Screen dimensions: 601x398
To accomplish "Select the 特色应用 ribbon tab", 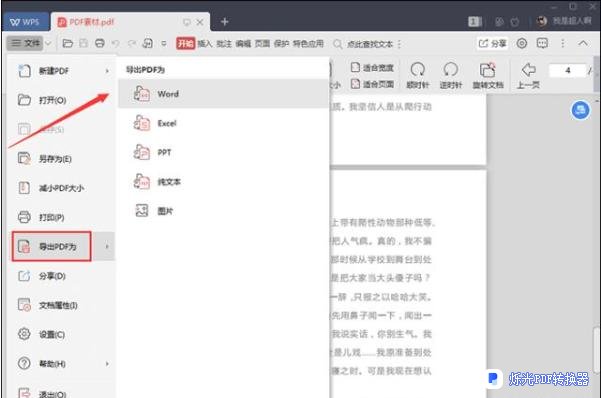I will point(309,44).
